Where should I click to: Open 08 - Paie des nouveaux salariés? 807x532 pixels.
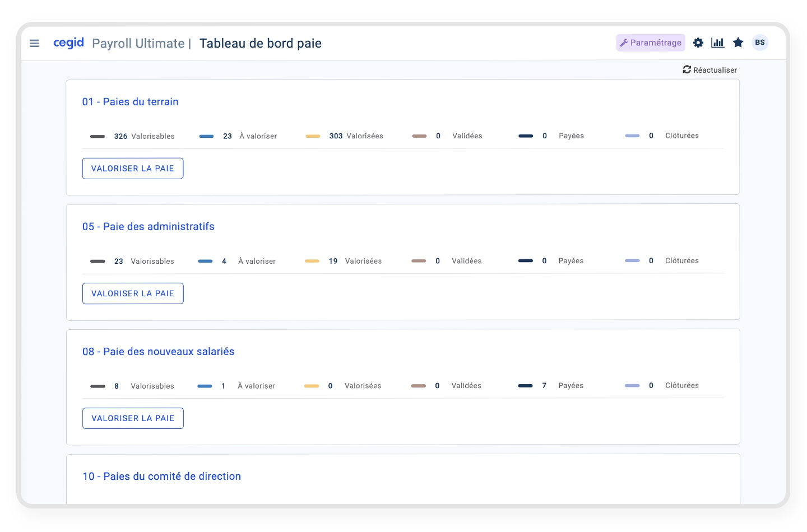pyautogui.click(x=158, y=352)
